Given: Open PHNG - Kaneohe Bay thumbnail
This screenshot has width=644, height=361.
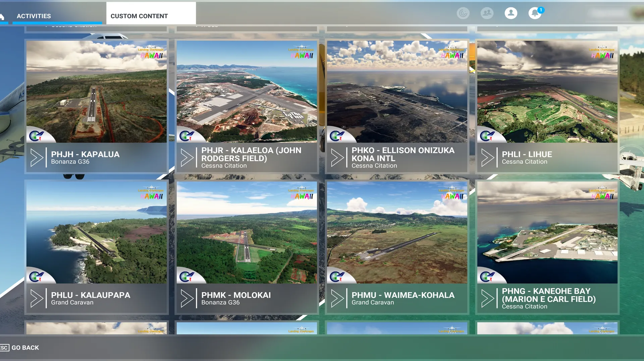Looking at the screenshot, I should point(547,232).
